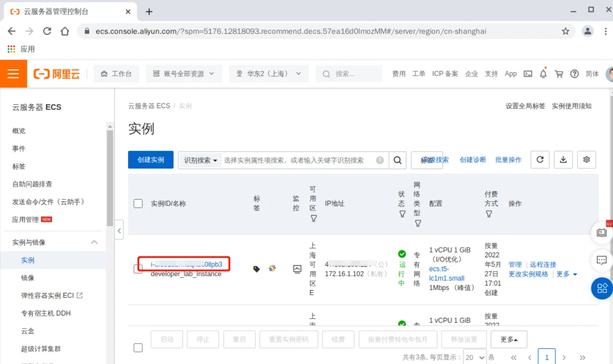Tick the select-all checkbox in the table header
Viewport: 613px width, 364px height.
tap(138, 204)
